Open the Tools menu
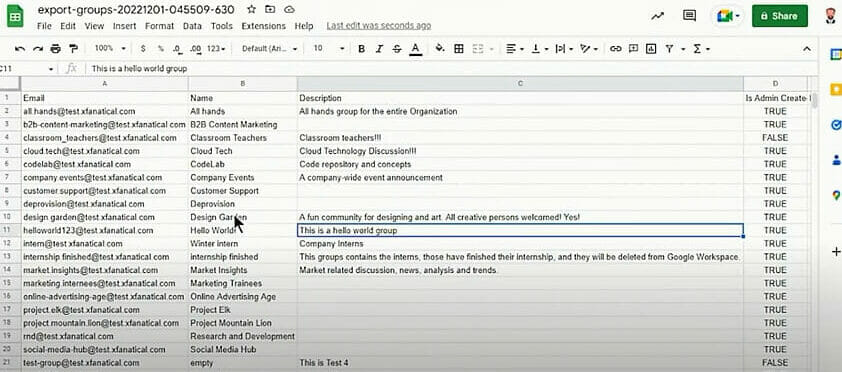 click(222, 26)
